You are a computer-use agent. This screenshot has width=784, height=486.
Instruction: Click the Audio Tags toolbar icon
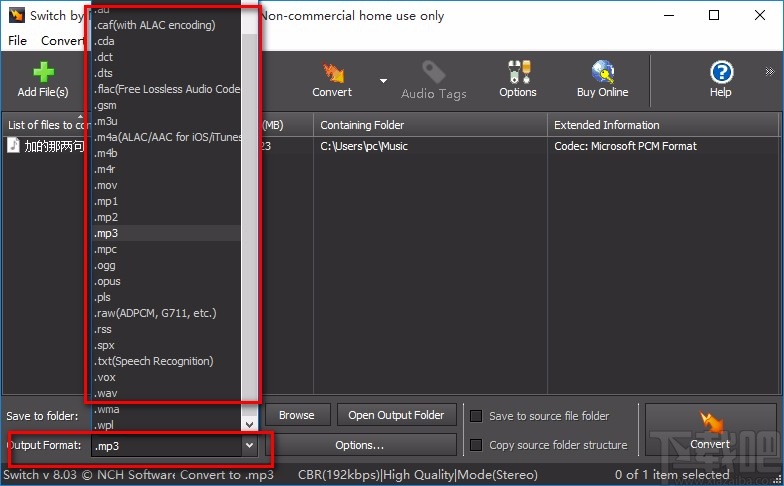433,72
